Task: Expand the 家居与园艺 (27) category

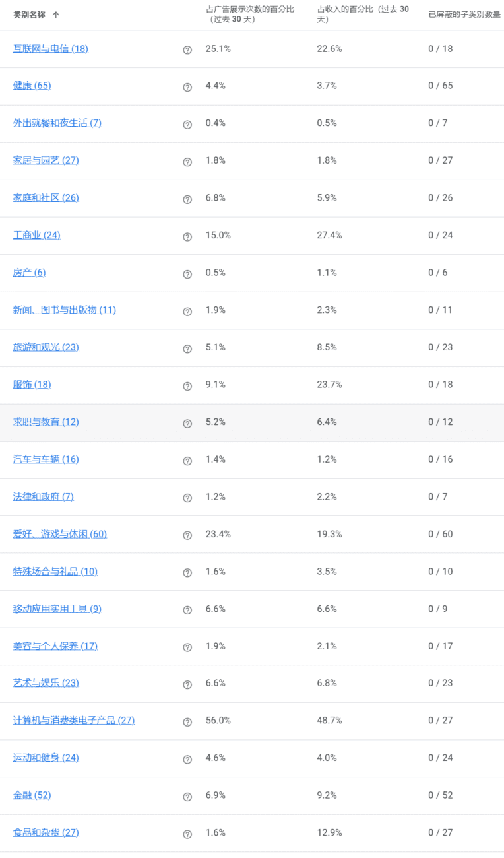Action: click(46, 160)
